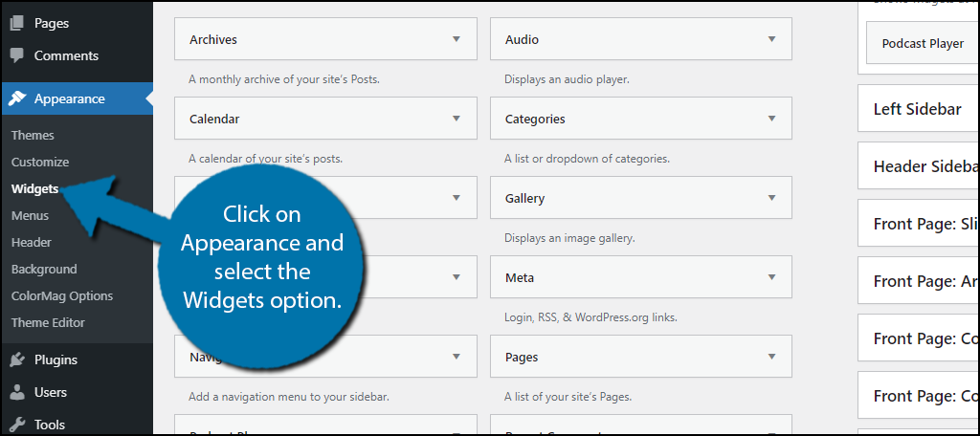This screenshot has width=980, height=436.
Task: Select the Pages widget title
Action: pos(522,357)
